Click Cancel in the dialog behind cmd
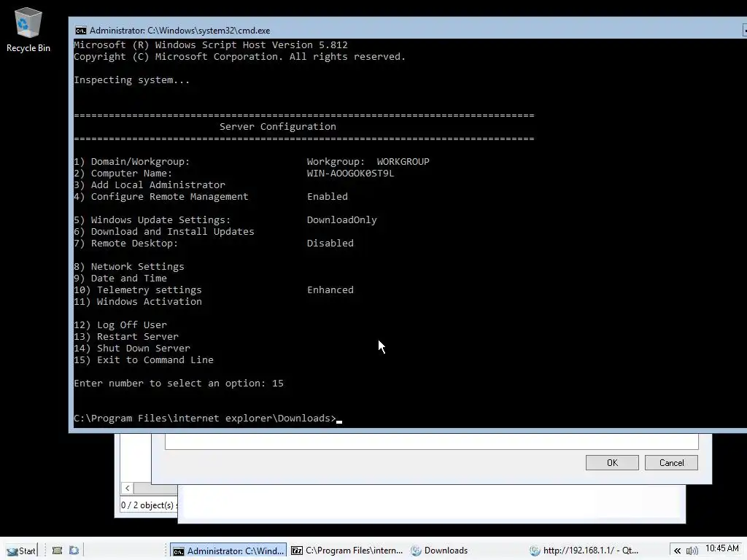Image resolution: width=747 pixels, height=560 pixels. 671,463
